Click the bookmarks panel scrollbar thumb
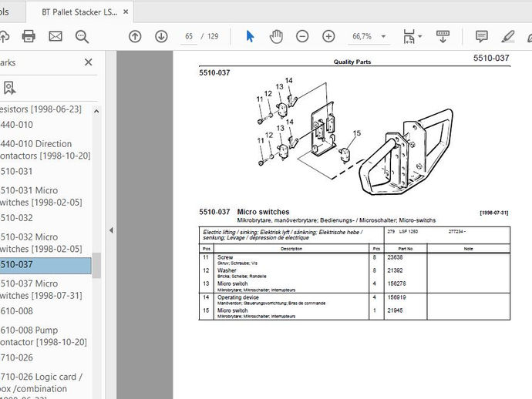 tap(96, 265)
